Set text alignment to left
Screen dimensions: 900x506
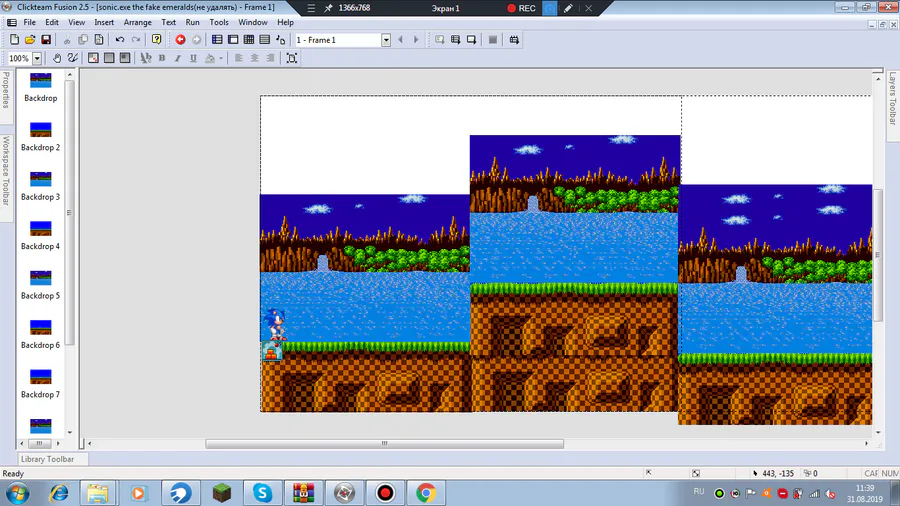(239, 58)
